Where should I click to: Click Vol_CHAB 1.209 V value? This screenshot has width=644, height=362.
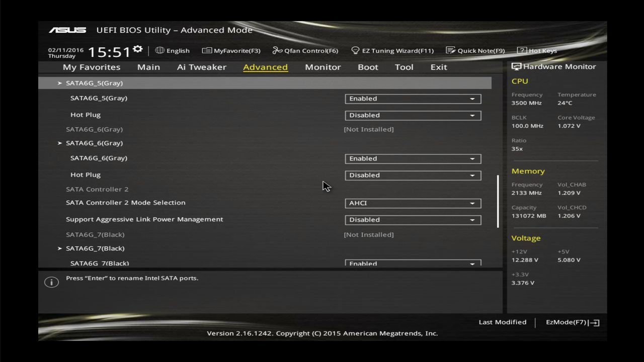point(569,193)
